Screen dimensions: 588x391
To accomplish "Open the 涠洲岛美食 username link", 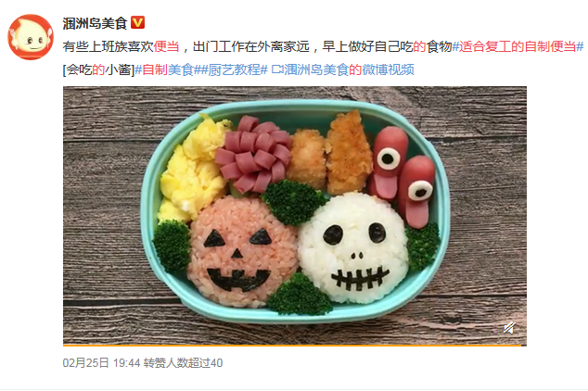I will click(95, 23).
